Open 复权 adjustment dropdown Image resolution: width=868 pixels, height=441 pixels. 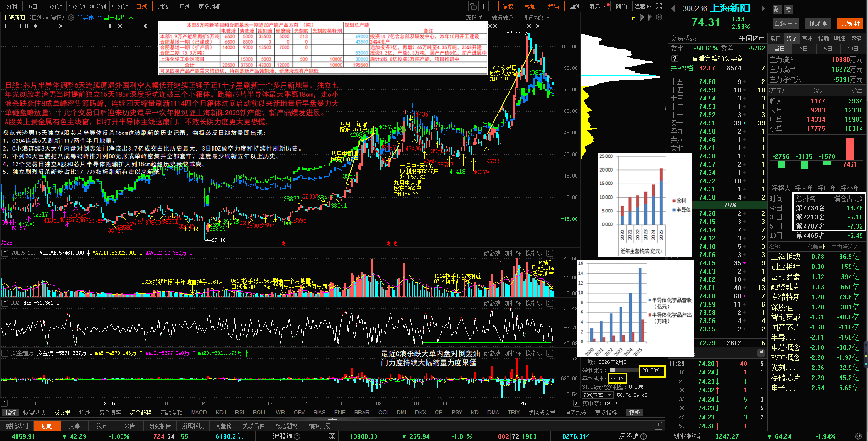(x=510, y=6)
